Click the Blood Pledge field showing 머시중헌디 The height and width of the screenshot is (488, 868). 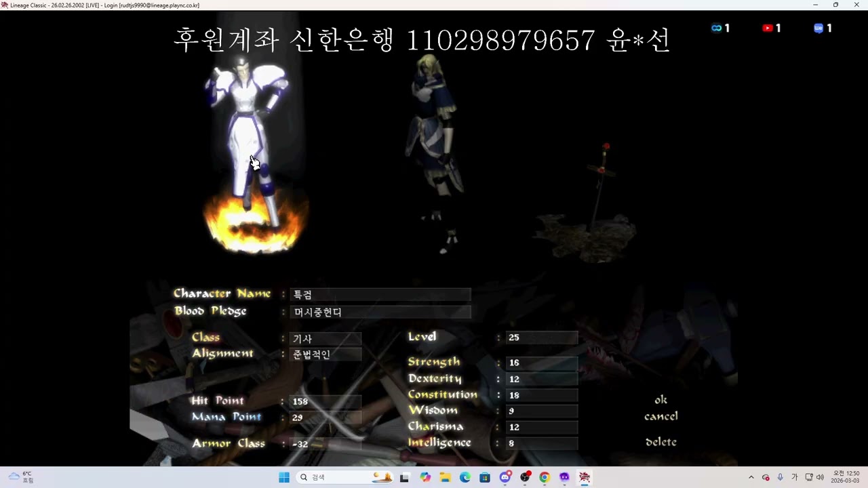click(380, 312)
